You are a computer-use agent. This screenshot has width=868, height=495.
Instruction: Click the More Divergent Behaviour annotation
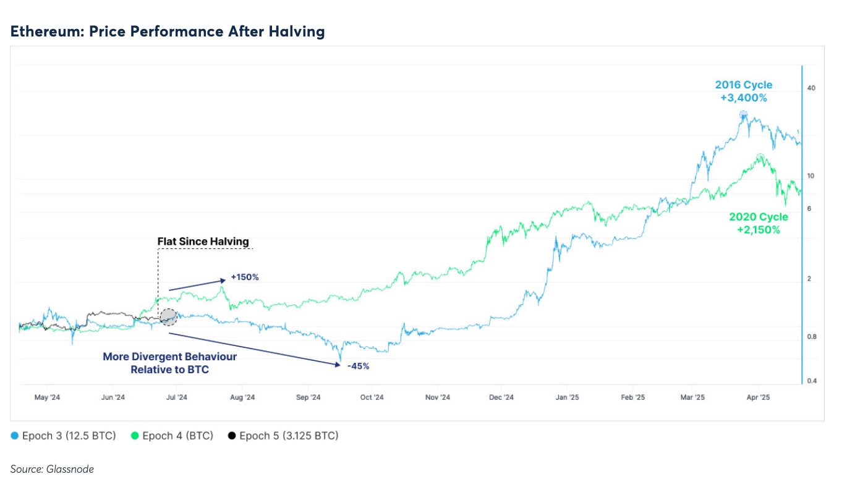click(x=169, y=362)
